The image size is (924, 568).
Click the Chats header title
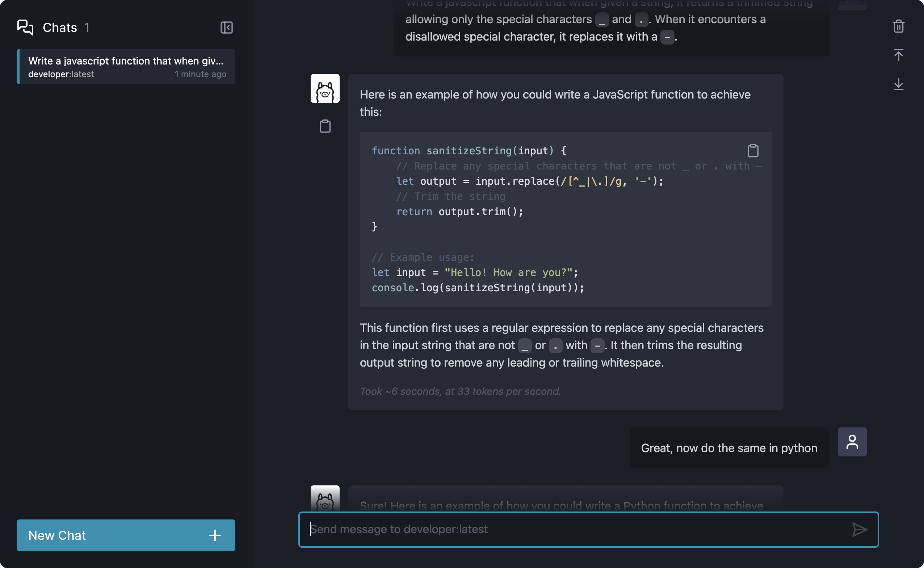point(60,28)
